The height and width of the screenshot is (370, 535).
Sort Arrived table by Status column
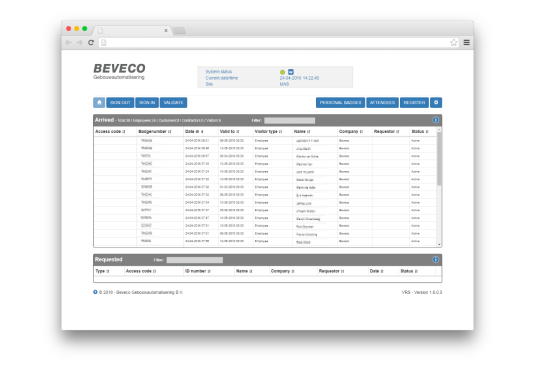(420, 131)
